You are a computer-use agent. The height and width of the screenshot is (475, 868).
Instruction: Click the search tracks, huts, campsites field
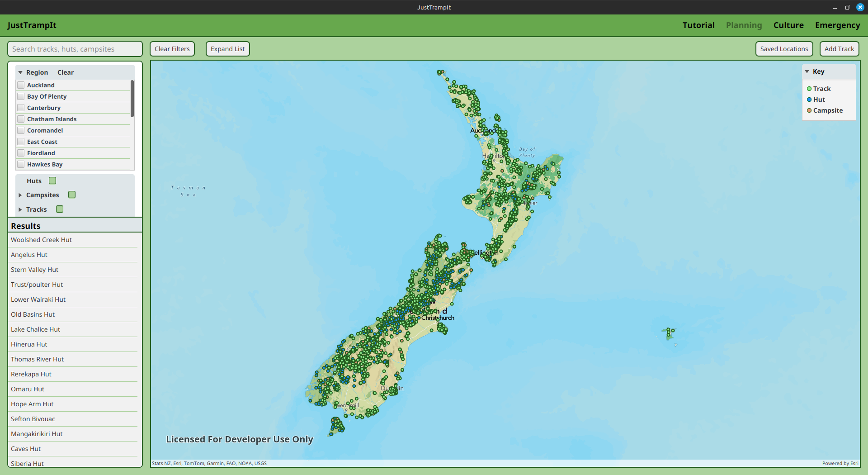coord(75,49)
